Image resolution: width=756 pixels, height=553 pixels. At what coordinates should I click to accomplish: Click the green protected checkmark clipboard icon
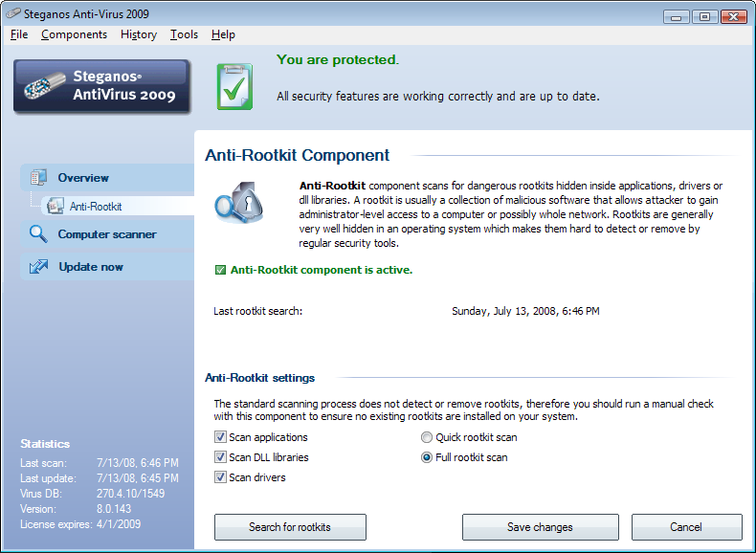point(234,87)
